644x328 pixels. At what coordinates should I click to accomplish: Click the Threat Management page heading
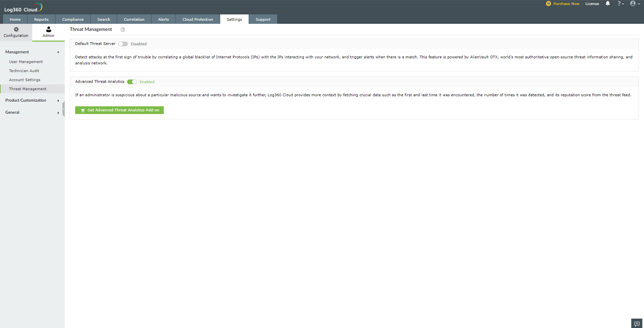click(91, 29)
